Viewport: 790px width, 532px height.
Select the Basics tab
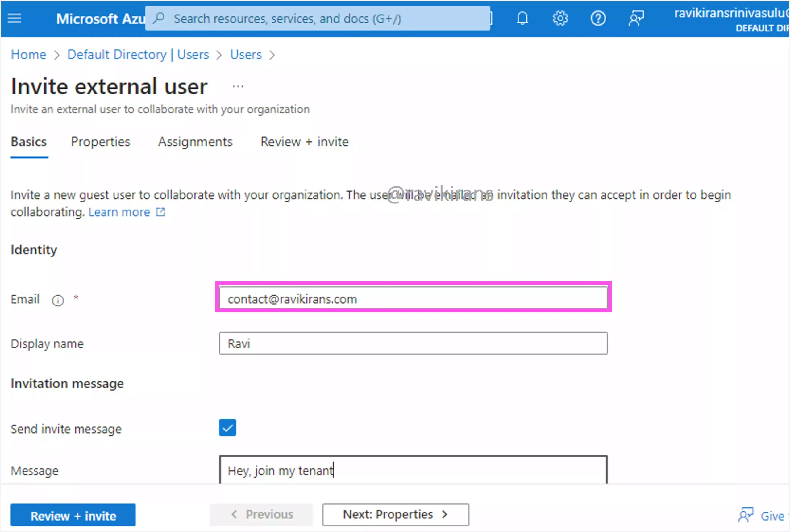[x=29, y=142]
